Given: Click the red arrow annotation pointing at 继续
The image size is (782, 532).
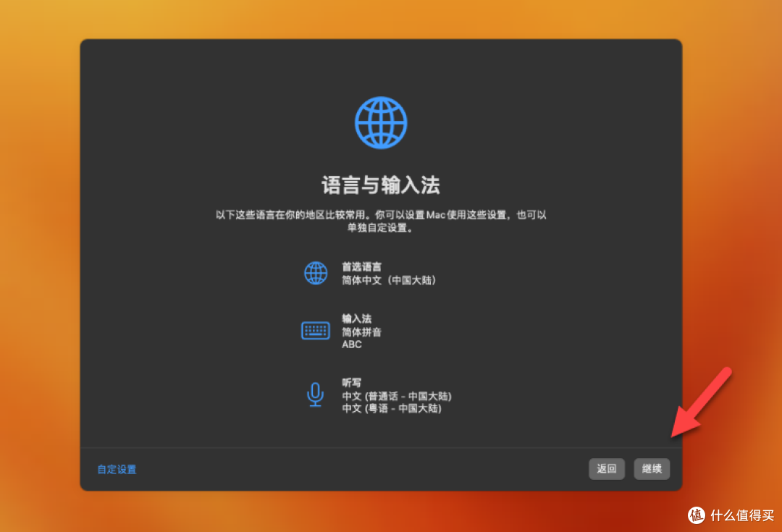Looking at the screenshot, I should [699, 402].
